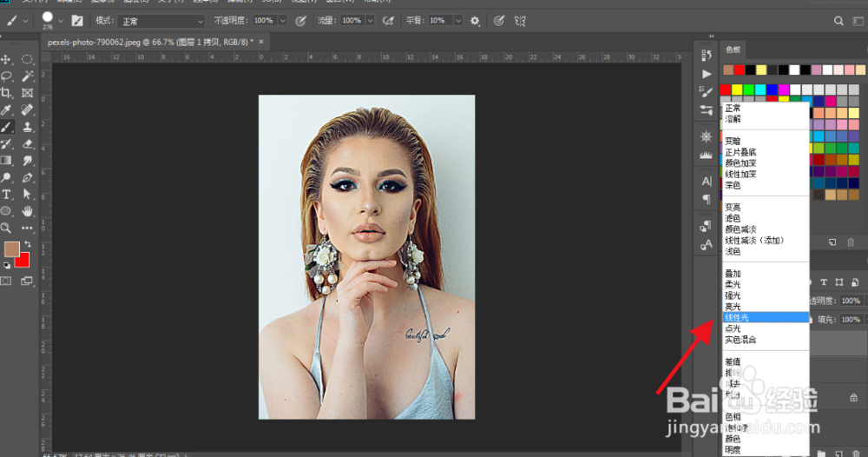Screen dimensions: 868x457
Task: Expand the flow 流量 slider dropdown
Action: pos(371,21)
